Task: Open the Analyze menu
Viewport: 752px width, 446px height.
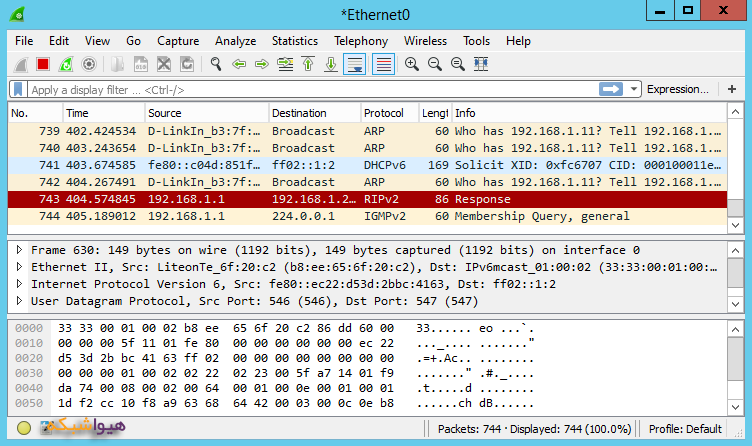Action: coord(235,41)
